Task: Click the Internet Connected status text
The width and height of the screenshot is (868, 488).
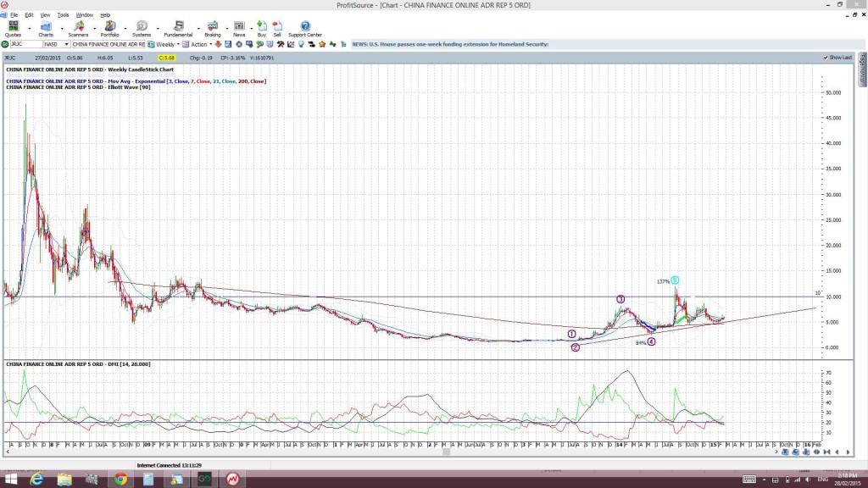Action: [x=170, y=466]
